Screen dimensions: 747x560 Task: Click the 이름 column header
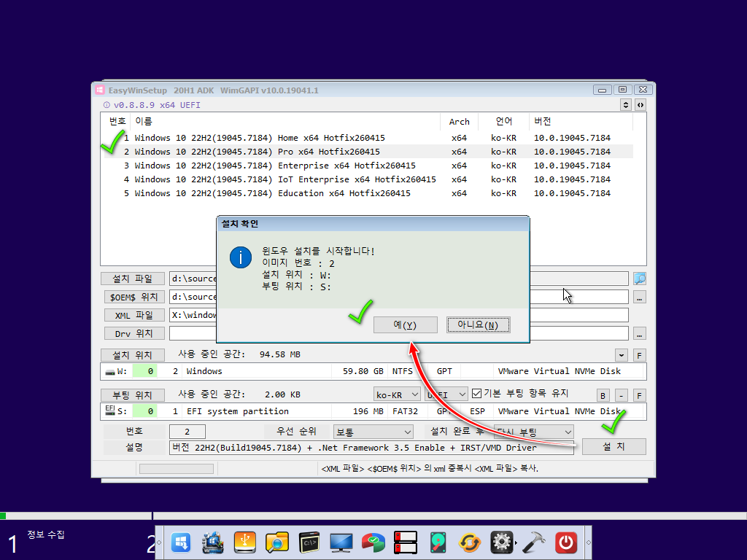click(285, 122)
